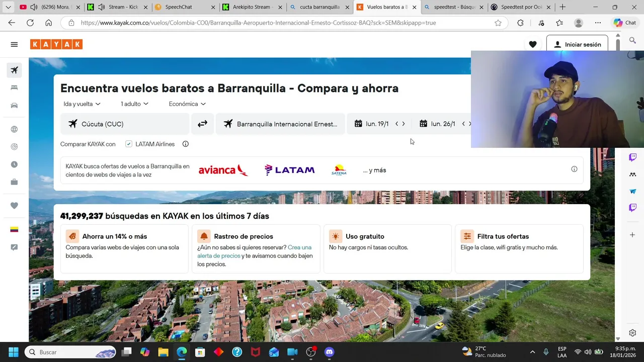Click the plus icon in Edge sidebar

tap(632, 235)
